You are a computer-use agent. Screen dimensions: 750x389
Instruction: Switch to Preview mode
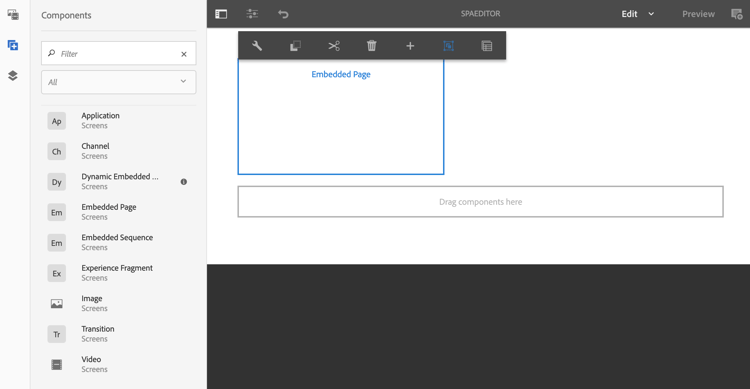pos(698,14)
